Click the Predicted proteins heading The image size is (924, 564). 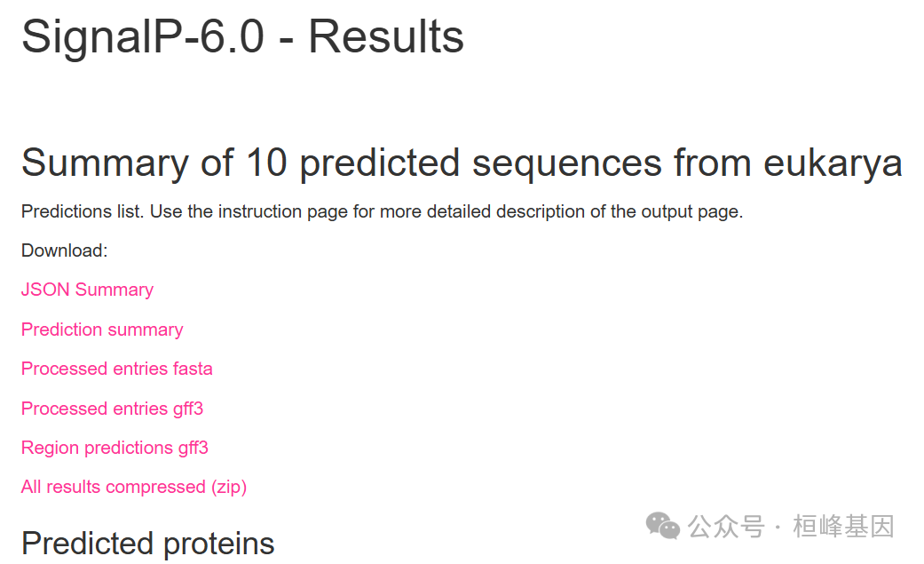(147, 543)
